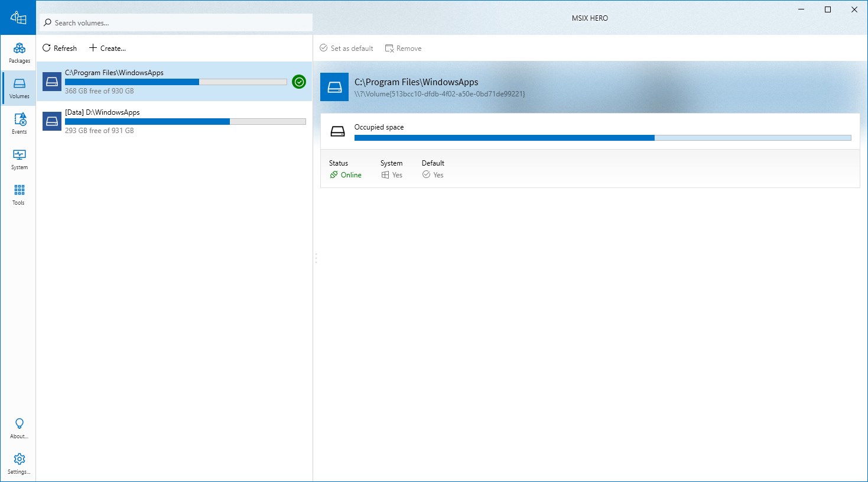The height and width of the screenshot is (482, 868).
Task: Click the green default-volume checkmark badge
Action: point(299,82)
